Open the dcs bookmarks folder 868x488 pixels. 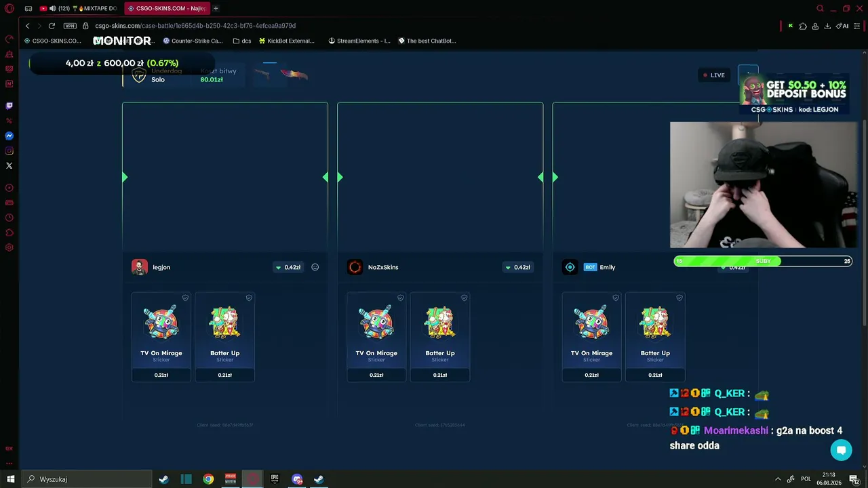tap(242, 41)
